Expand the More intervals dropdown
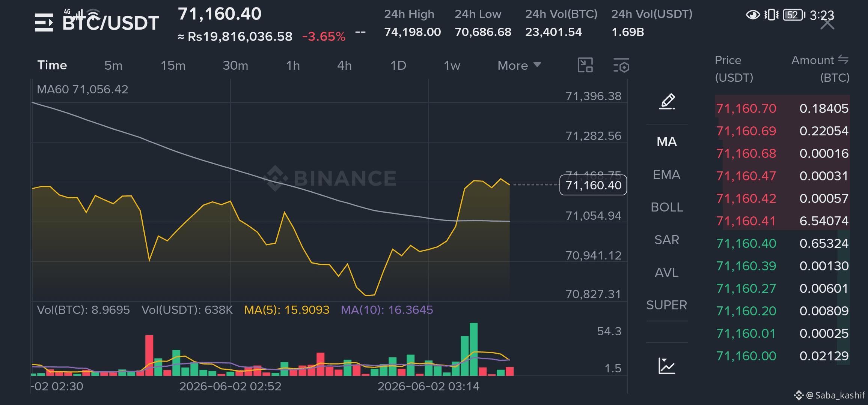Screen dimensions: 868x405 pyautogui.click(x=519, y=66)
